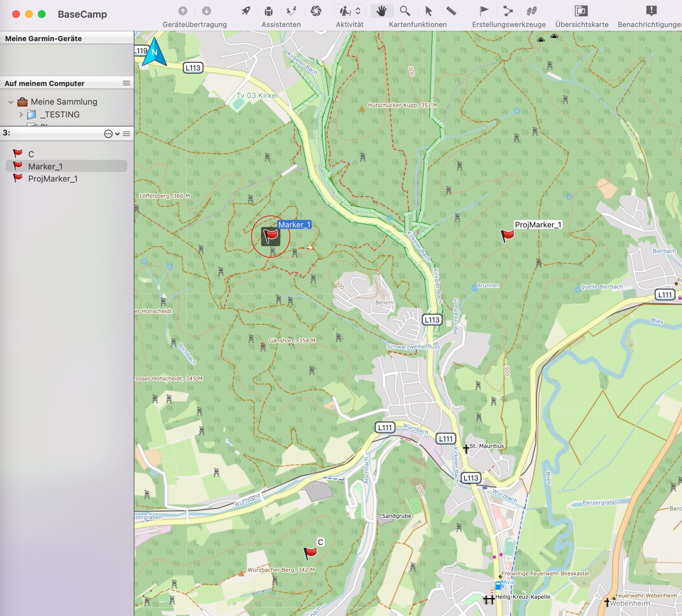
Task: Select the magnifier zoom tool
Action: [x=405, y=11]
